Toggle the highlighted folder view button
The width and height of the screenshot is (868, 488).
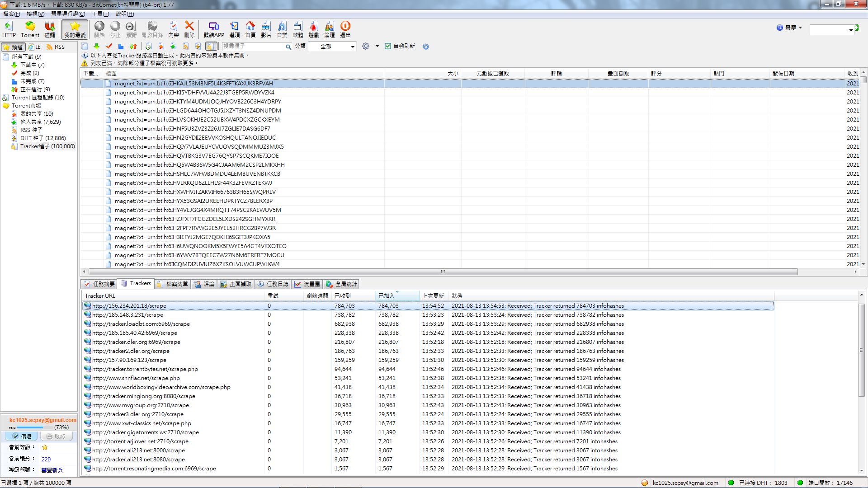click(211, 46)
